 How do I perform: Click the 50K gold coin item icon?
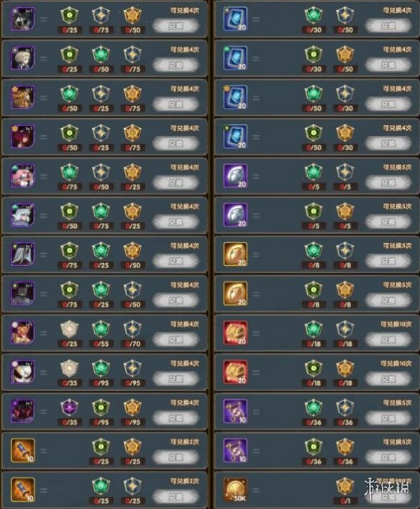pos(235,490)
